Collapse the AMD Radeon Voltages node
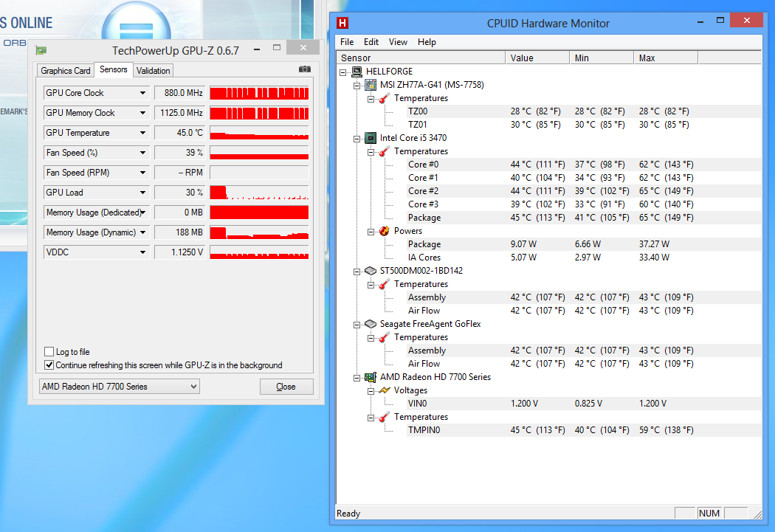Image resolution: width=775 pixels, height=532 pixels. tap(371, 391)
